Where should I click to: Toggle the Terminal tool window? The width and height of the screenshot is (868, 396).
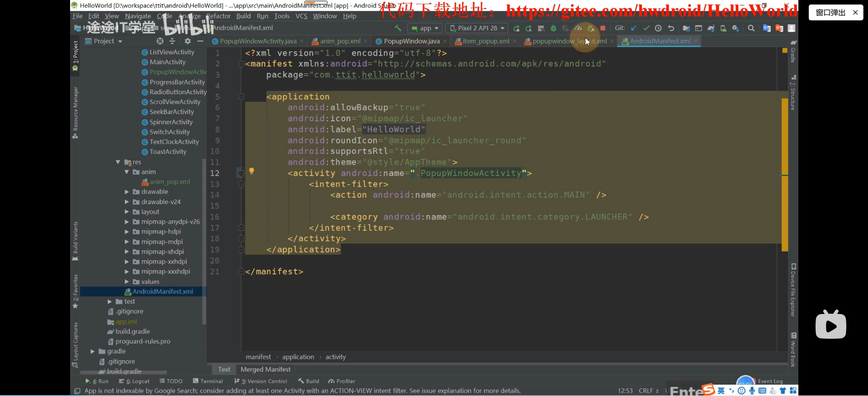click(x=208, y=381)
